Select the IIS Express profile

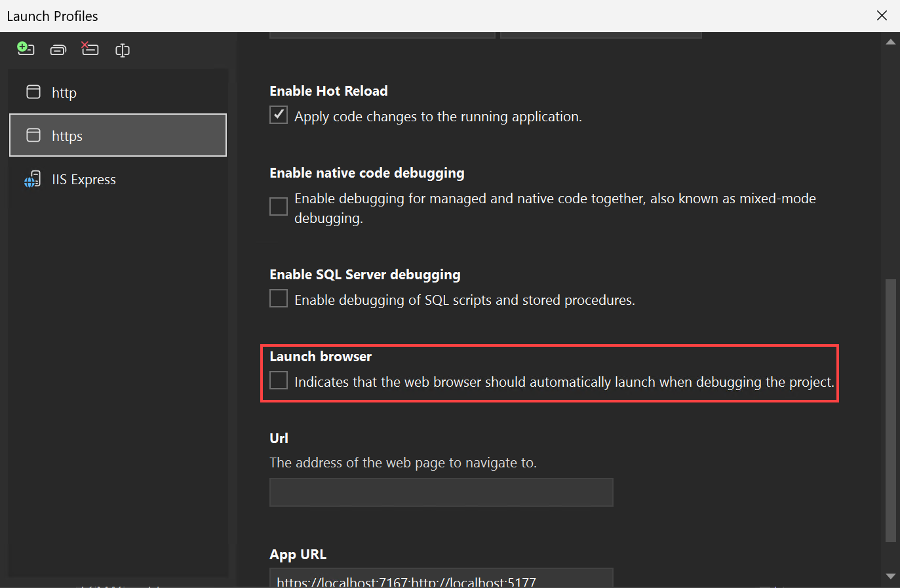click(x=83, y=178)
